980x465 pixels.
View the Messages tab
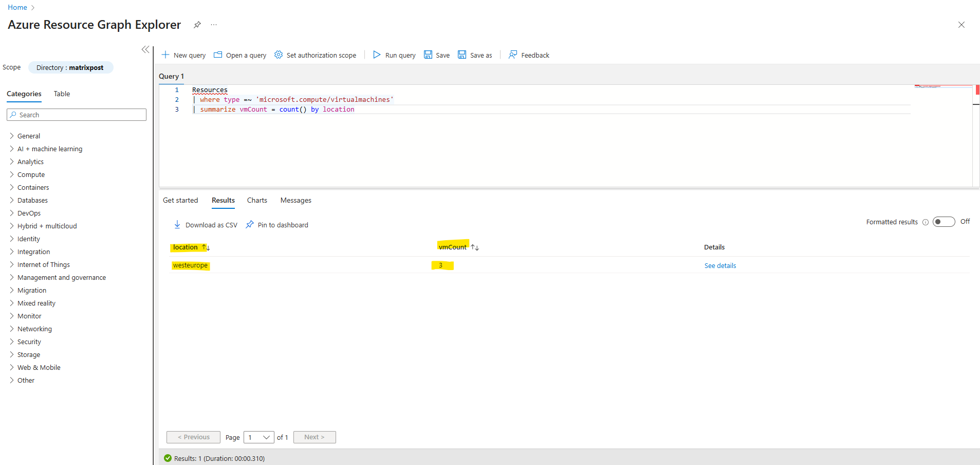[296, 200]
